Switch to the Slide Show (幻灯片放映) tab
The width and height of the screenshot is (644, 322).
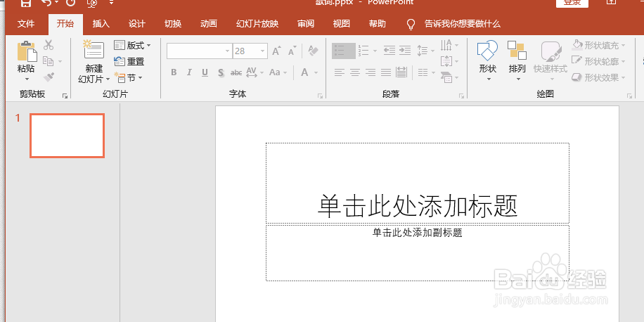[x=257, y=24]
